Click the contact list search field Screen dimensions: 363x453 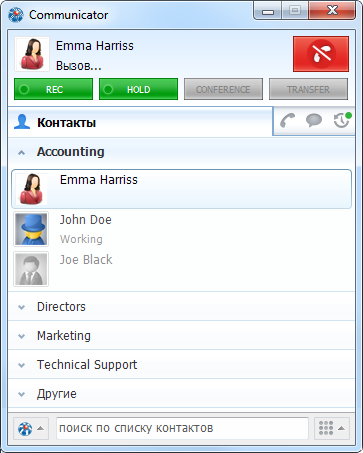[x=182, y=428]
